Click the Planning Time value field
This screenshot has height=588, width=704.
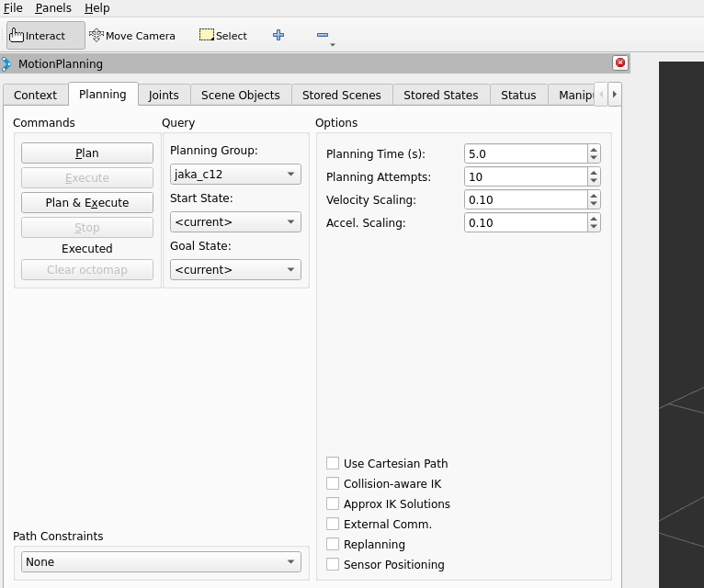(526, 154)
